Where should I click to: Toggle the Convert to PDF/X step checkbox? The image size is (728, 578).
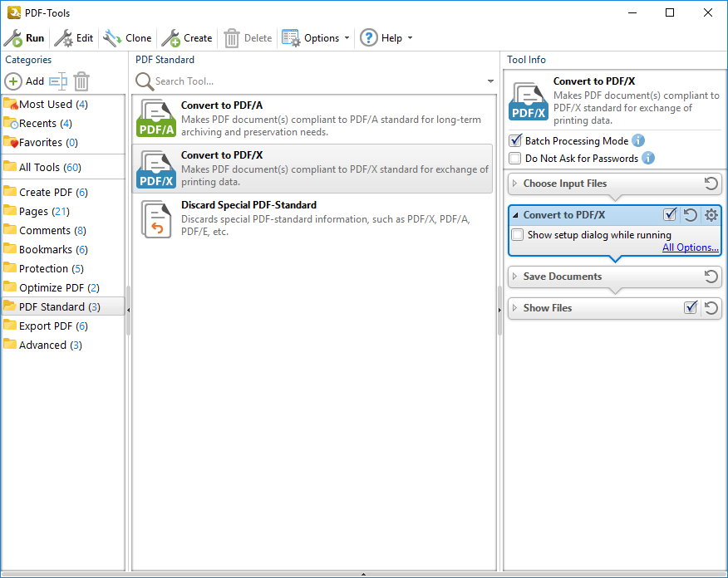tap(670, 214)
